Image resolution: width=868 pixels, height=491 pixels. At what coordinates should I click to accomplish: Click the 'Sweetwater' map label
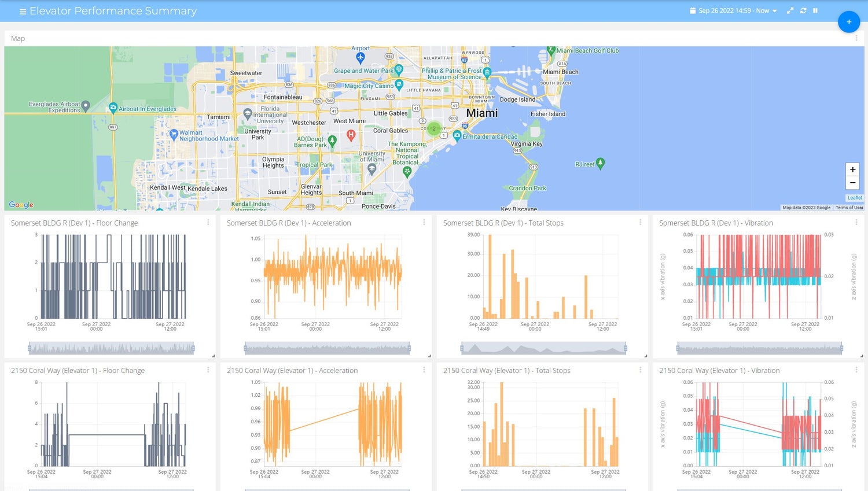(x=246, y=73)
